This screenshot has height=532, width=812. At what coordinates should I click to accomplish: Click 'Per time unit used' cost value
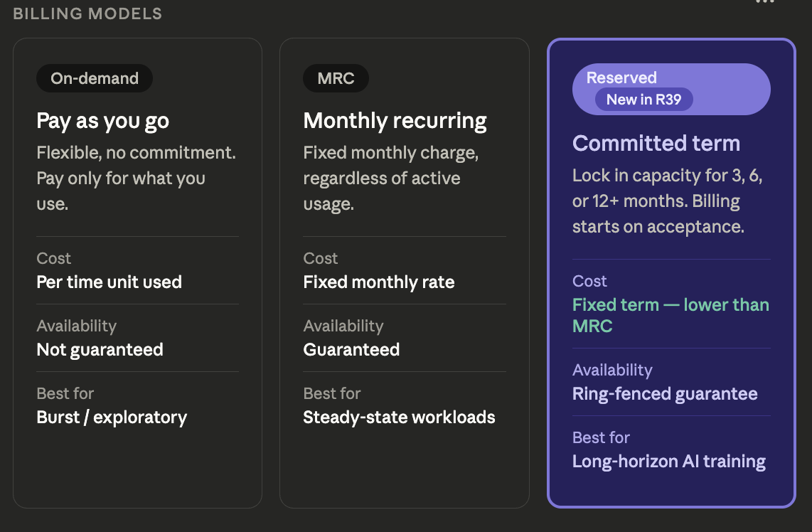(109, 282)
